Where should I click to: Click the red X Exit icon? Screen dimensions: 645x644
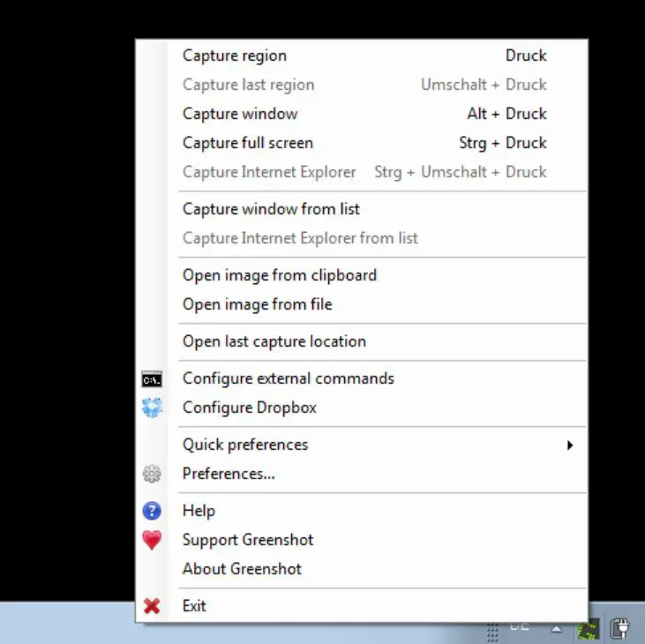pos(152,606)
